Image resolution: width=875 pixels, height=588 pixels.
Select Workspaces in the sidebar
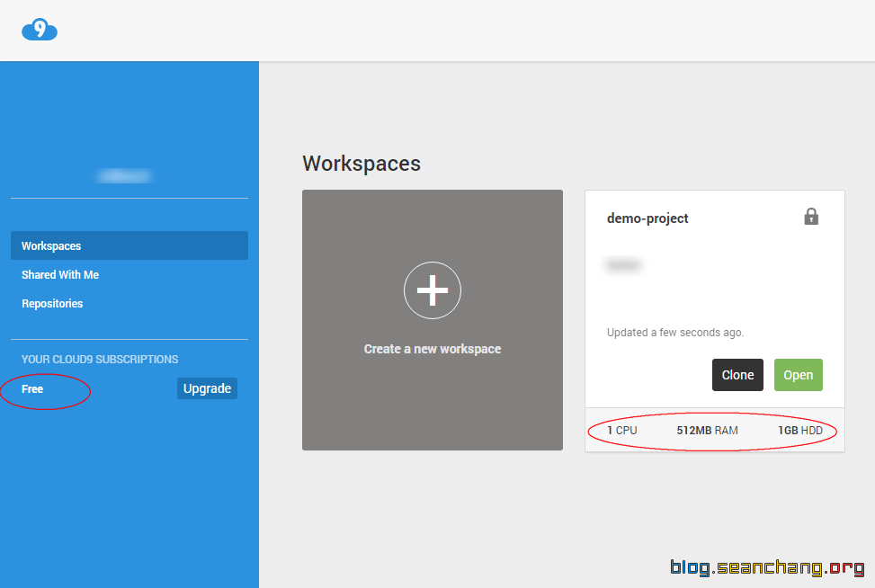click(129, 245)
